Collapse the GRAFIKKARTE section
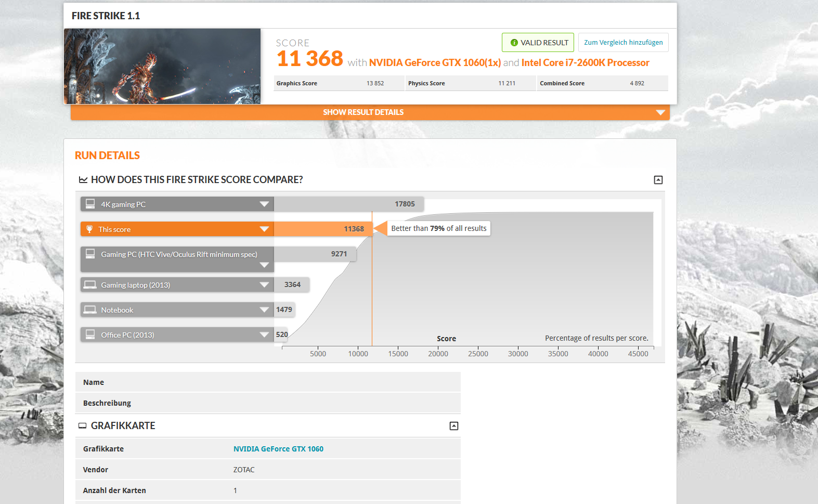 [453, 426]
